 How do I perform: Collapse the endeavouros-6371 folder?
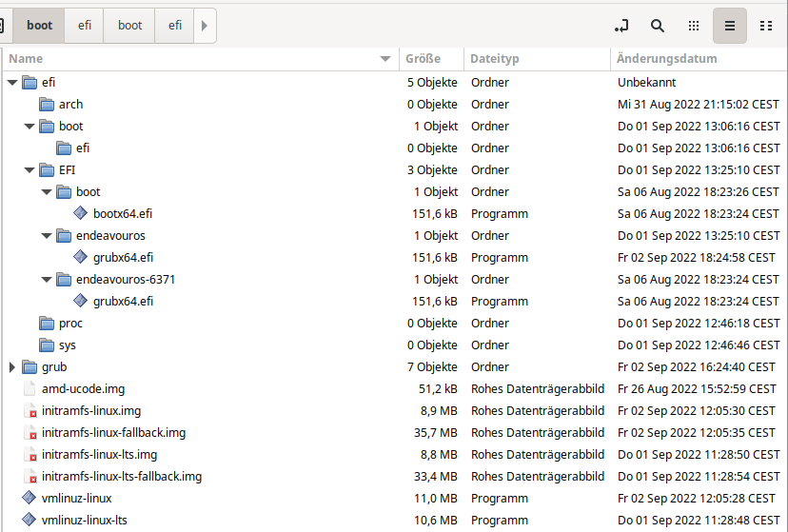coord(48,280)
